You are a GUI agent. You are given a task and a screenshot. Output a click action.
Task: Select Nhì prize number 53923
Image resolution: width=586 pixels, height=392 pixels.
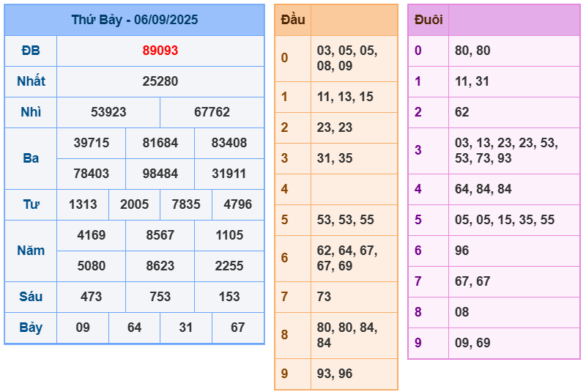tap(108, 112)
